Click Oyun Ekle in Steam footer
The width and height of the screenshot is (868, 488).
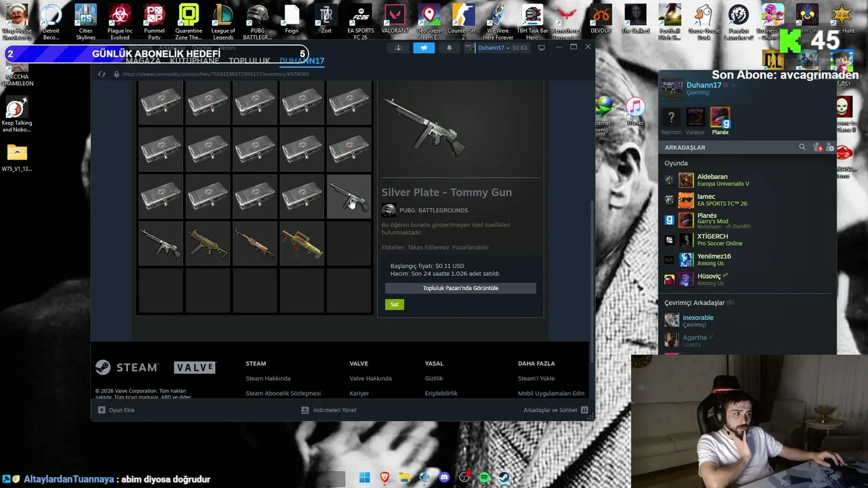pos(116,410)
